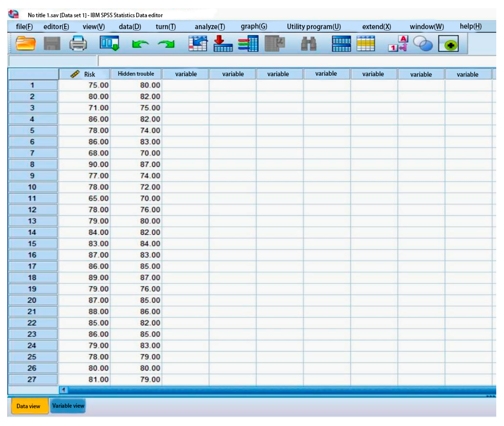This screenshot has height=426, width=504.
Task: Click Risk cell 71.00 in row 3
Action: click(85, 108)
